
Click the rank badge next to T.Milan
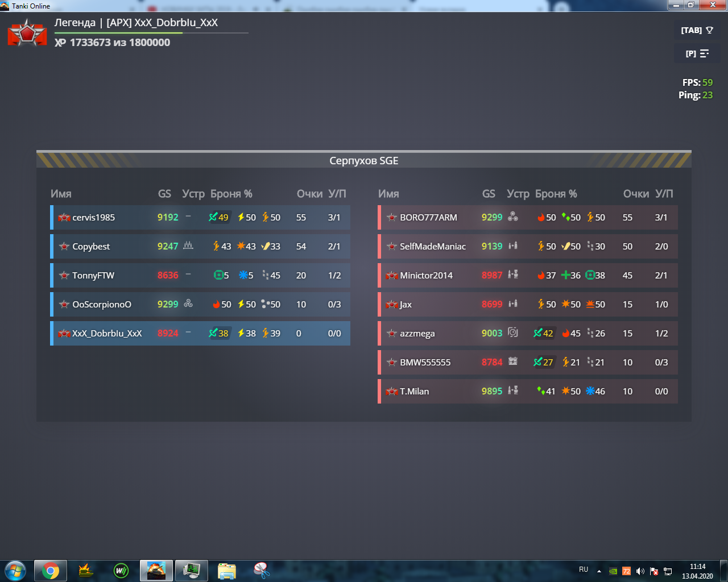point(391,391)
